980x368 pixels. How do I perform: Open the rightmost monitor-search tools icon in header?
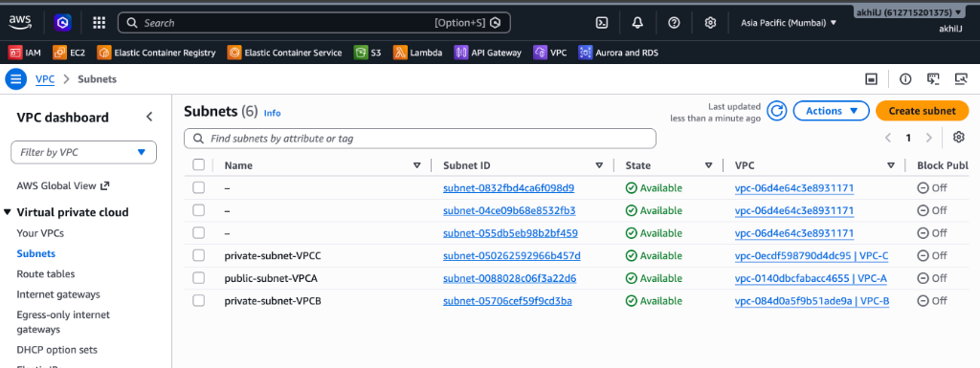pos(961,79)
